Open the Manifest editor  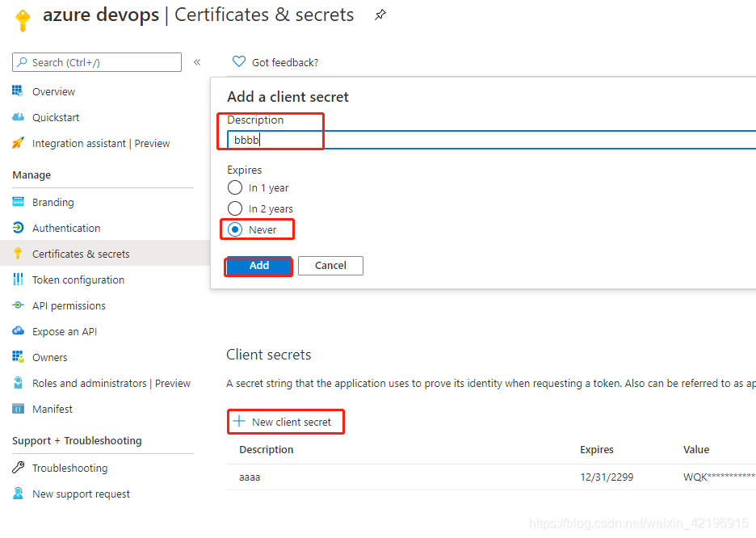[x=52, y=410]
